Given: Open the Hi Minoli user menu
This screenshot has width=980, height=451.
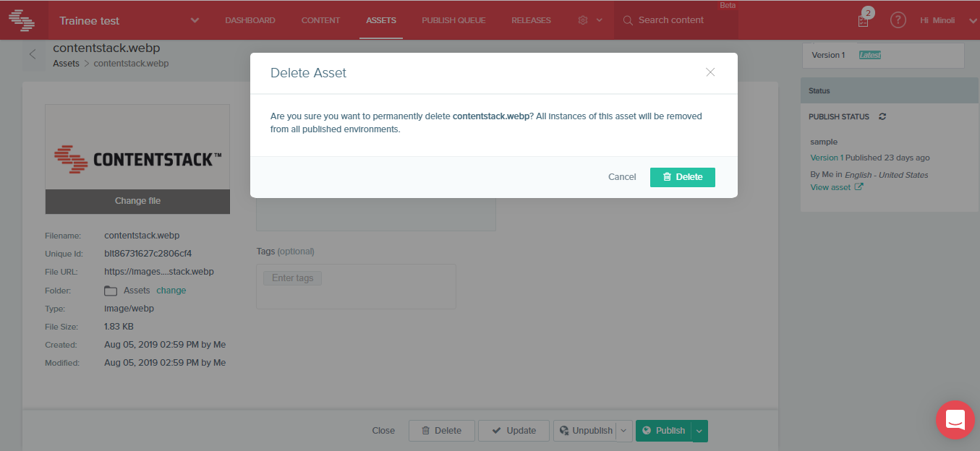Looking at the screenshot, I should click(x=947, y=20).
